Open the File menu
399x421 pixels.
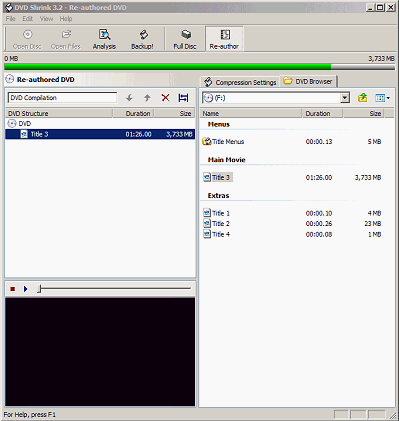tap(10, 19)
